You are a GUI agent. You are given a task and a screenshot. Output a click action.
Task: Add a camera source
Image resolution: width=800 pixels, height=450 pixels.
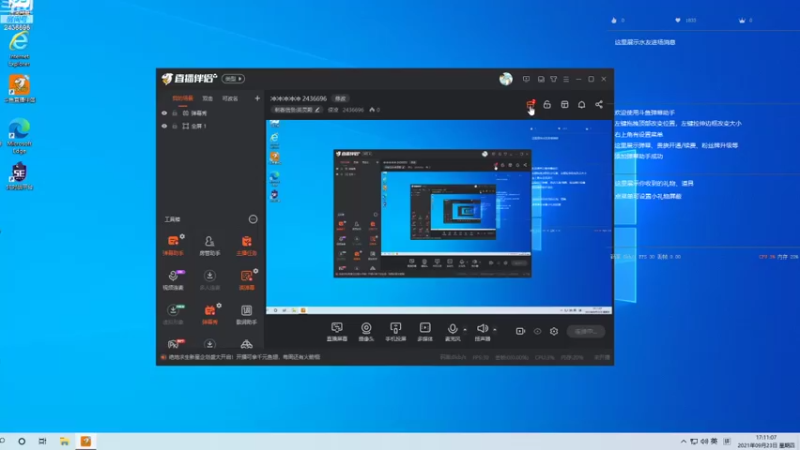[x=366, y=332]
